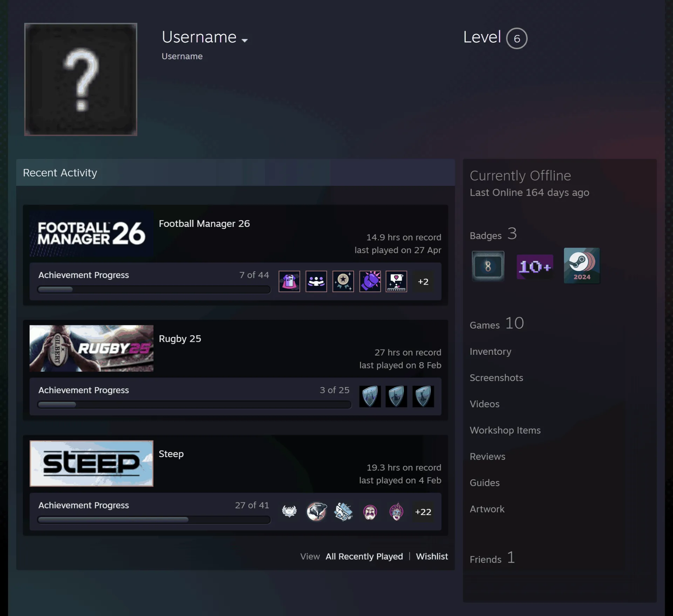This screenshot has width=673, height=616.
Task: Click the star medal achievement icon
Action: (x=343, y=281)
